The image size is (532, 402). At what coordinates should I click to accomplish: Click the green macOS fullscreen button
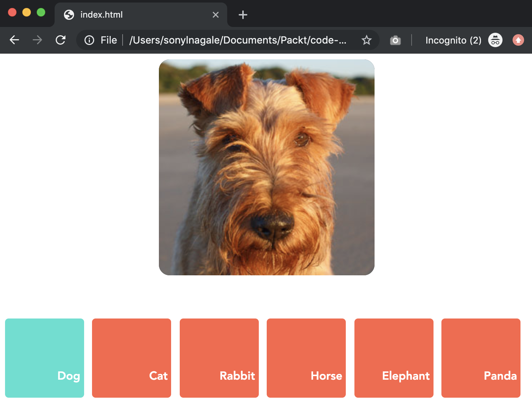[x=41, y=12]
